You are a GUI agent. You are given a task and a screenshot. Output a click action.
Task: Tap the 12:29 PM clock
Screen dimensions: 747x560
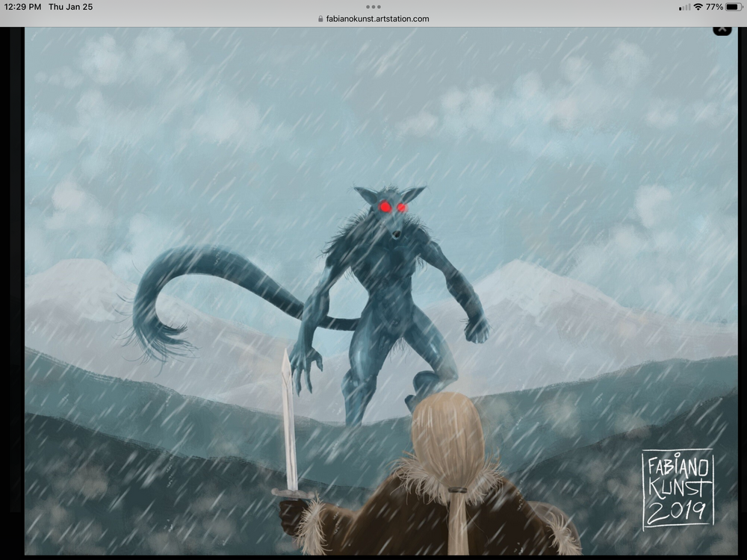click(x=22, y=7)
